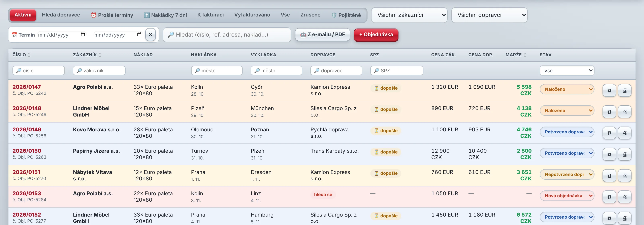Print order 2026/0153
The height and width of the screenshot is (225, 644).
(624, 197)
